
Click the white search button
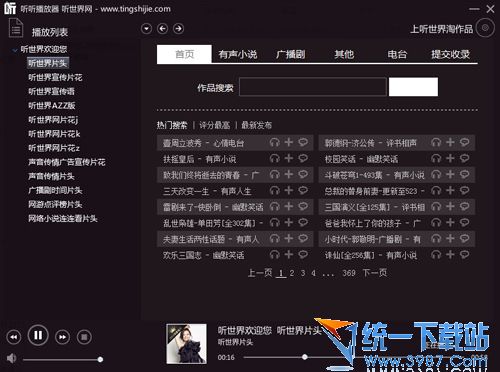point(413,87)
